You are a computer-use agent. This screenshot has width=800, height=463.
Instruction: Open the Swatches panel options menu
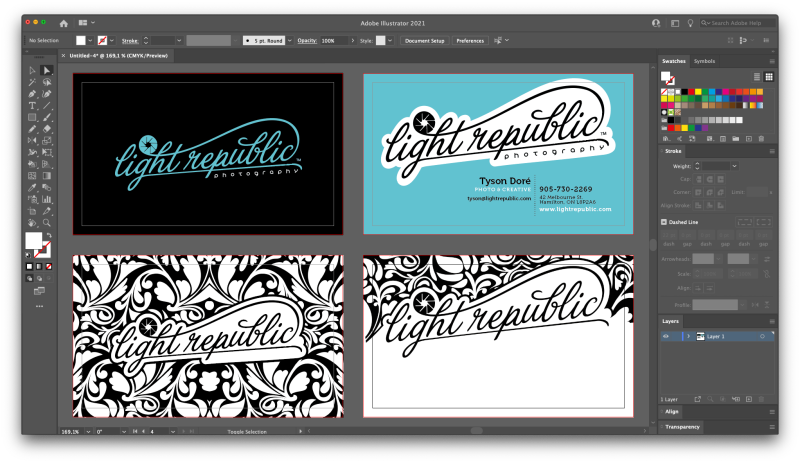click(772, 61)
